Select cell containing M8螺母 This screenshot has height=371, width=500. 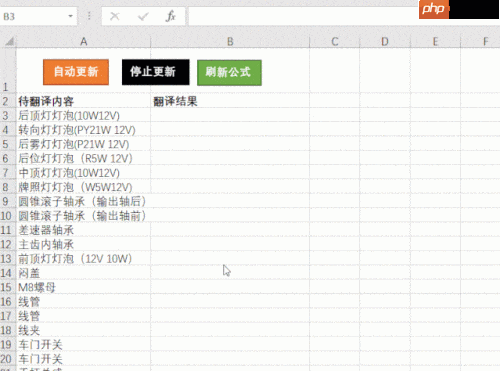83,288
